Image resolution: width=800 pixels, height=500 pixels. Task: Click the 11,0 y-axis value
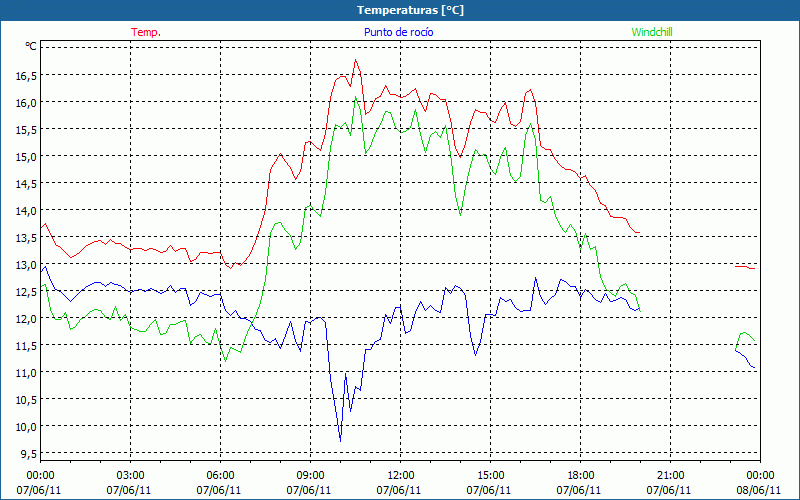26,373
